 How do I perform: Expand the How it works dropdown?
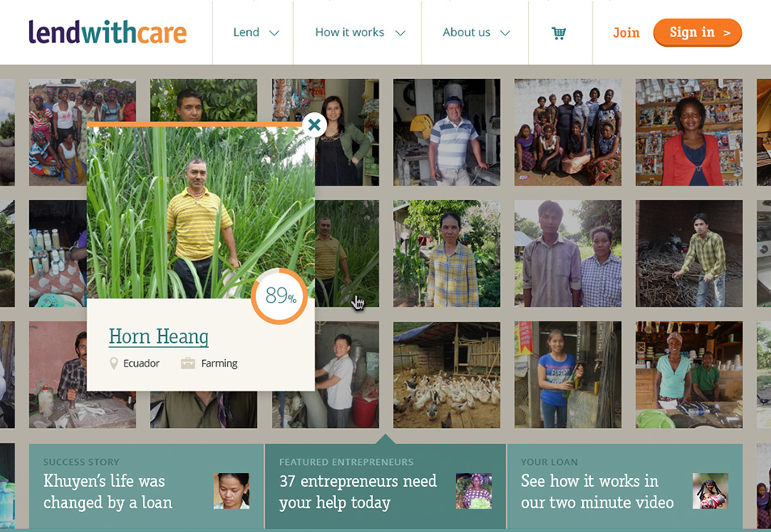360,32
